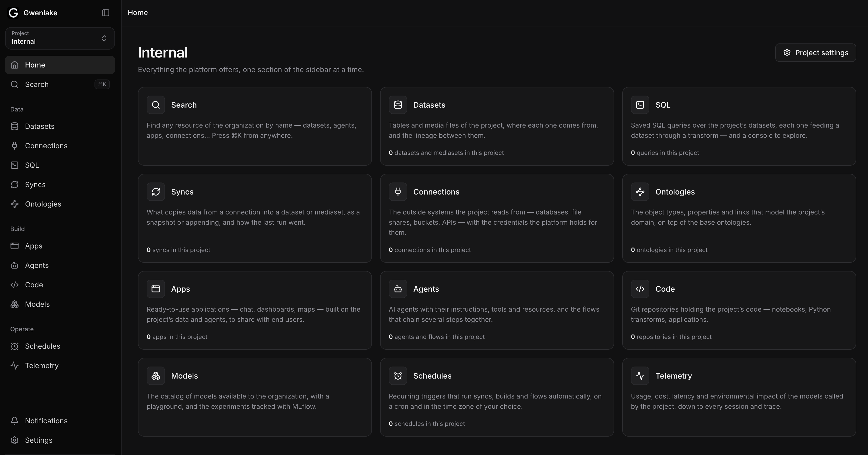Open Schedules in the sidebar
Screen dimensions: 868x455
pos(60,346)
